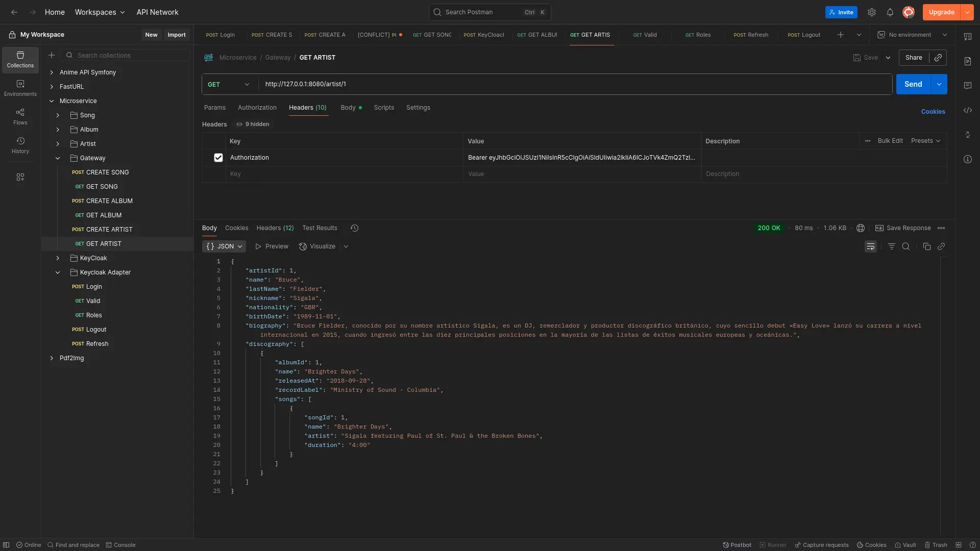This screenshot has width=980, height=551.
Task: Copy the request link icon beside Share
Action: point(938,58)
